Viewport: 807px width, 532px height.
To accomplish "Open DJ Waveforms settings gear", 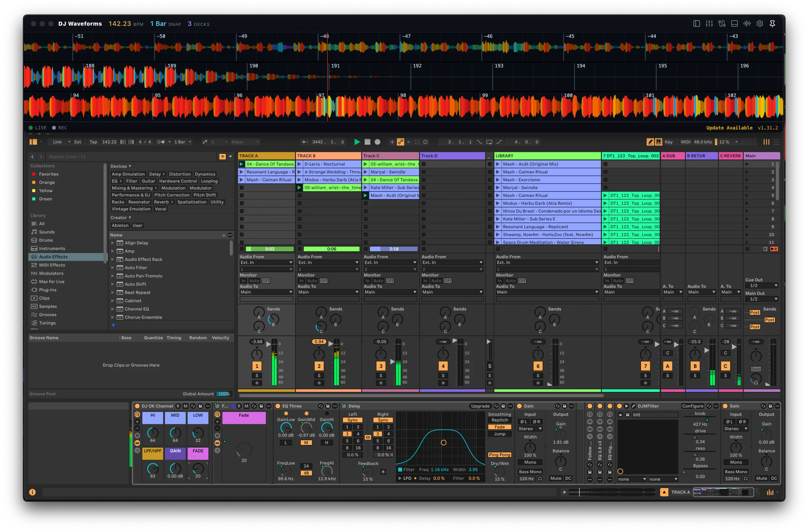I will coord(759,24).
